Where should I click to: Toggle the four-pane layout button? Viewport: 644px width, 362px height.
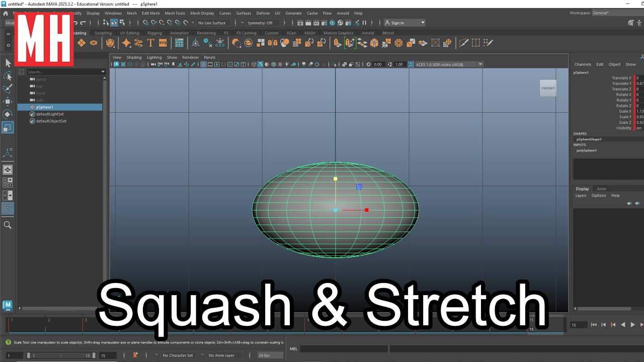(x=8, y=182)
